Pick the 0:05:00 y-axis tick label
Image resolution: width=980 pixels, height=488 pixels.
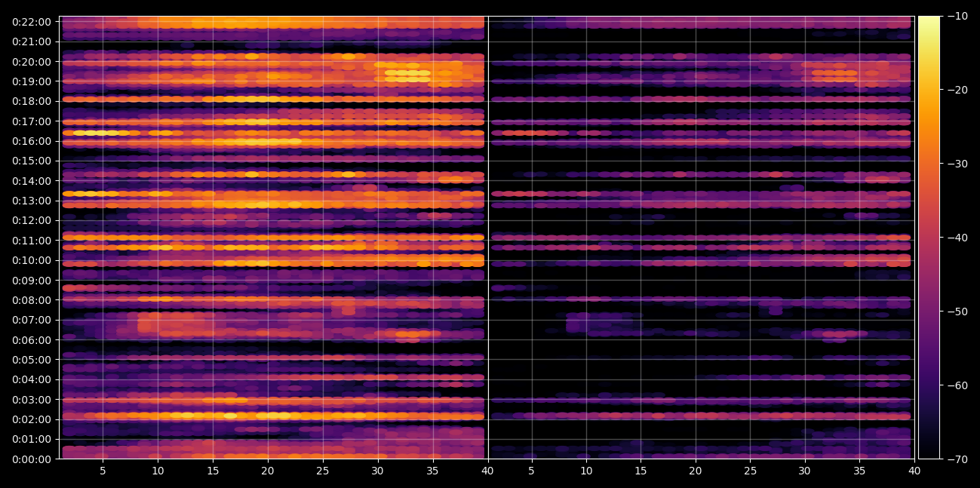[32, 360]
